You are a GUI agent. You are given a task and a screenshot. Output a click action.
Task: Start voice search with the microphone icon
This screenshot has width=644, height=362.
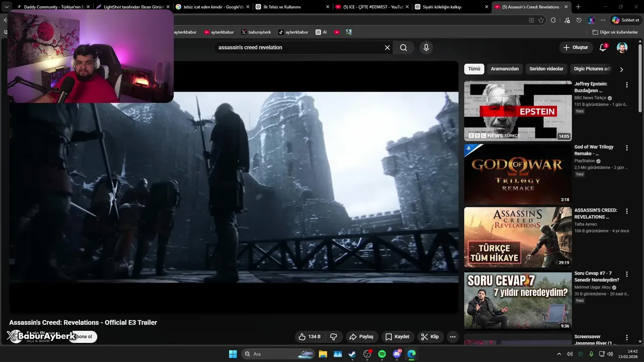point(426,48)
